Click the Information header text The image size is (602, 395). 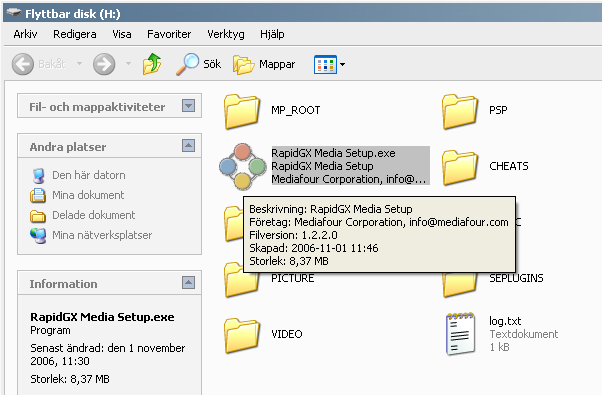[63, 284]
